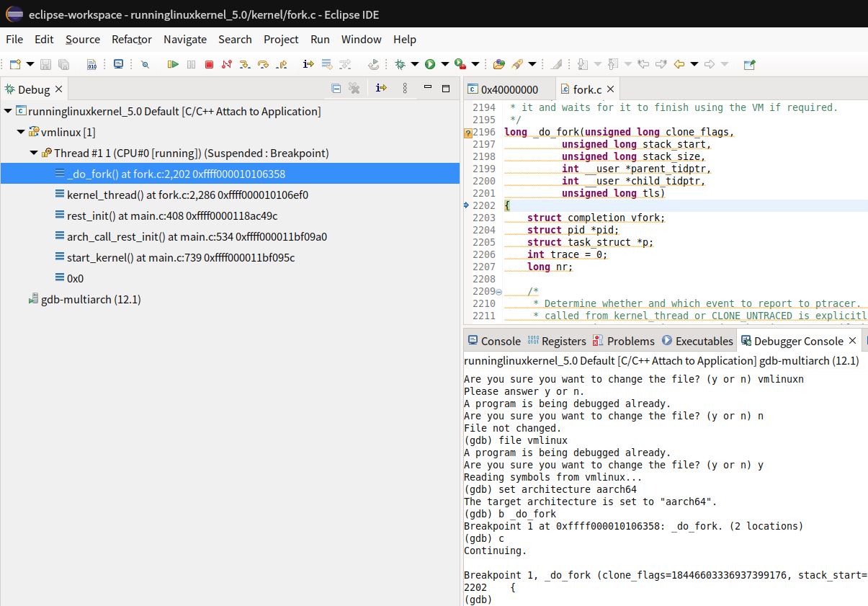Switch to the Registers tab
Viewport: 868px width, 606px height.
pyautogui.click(x=556, y=341)
